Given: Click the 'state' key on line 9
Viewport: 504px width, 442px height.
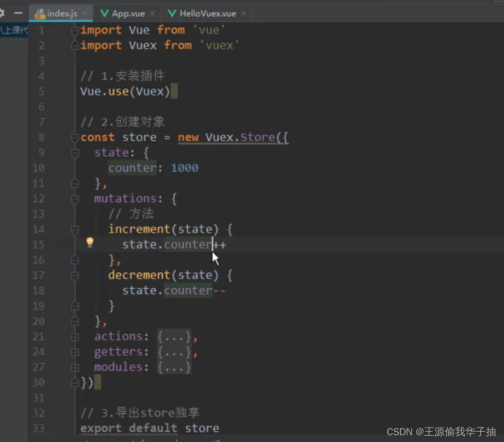Looking at the screenshot, I should click(x=111, y=153).
